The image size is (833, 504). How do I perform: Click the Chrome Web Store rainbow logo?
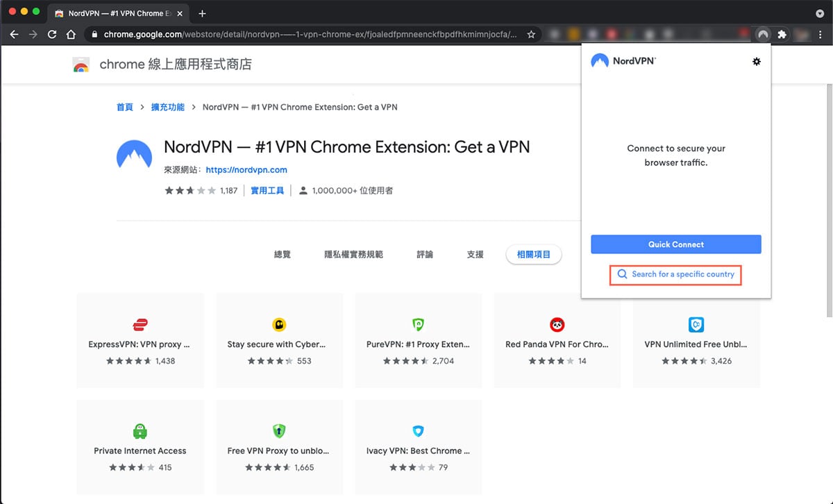pos(81,65)
